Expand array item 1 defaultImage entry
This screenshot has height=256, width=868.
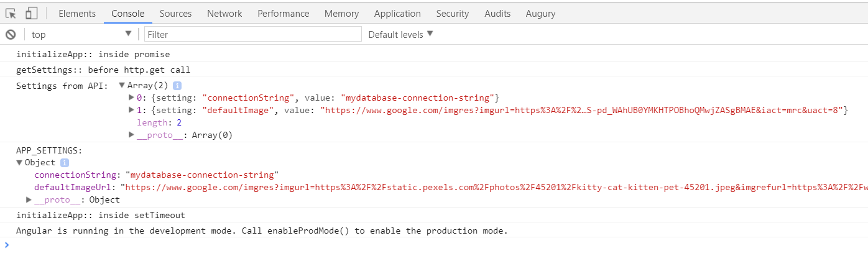point(131,111)
